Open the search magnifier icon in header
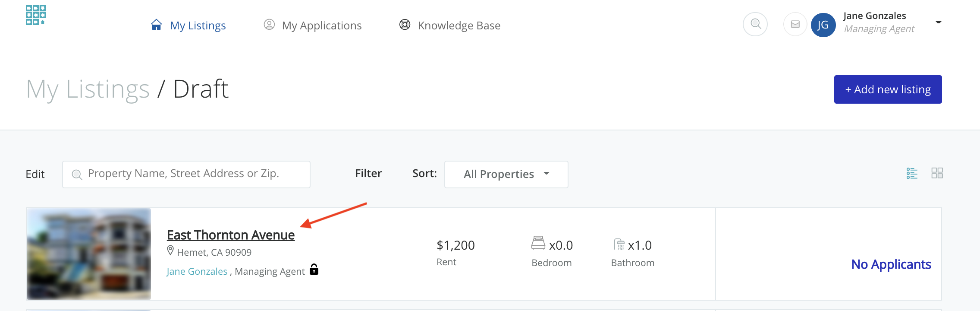Image resolution: width=980 pixels, height=311 pixels. click(x=755, y=24)
